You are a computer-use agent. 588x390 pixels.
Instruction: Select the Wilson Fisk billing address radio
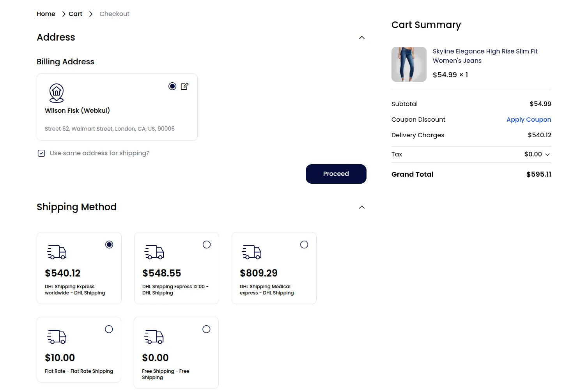(172, 86)
